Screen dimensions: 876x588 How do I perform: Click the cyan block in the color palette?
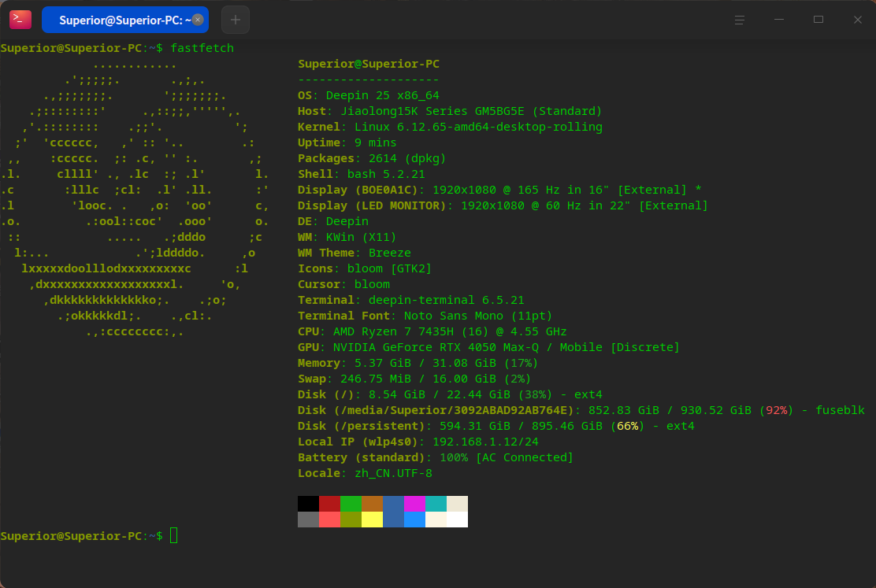(x=436, y=504)
